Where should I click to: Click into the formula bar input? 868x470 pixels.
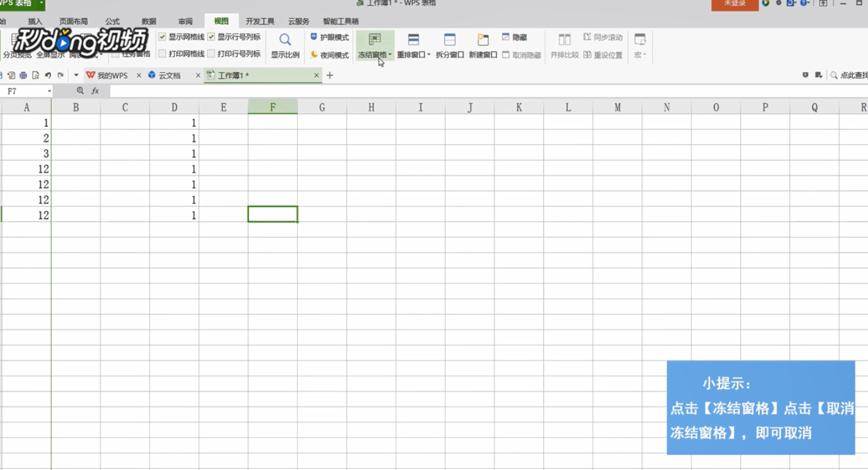pos(488,91)
